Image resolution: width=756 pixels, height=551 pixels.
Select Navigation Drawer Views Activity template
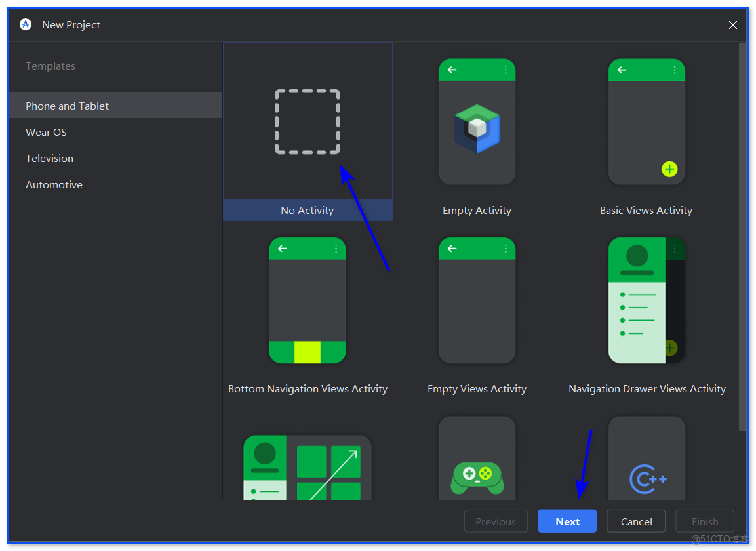coord(646,300)
